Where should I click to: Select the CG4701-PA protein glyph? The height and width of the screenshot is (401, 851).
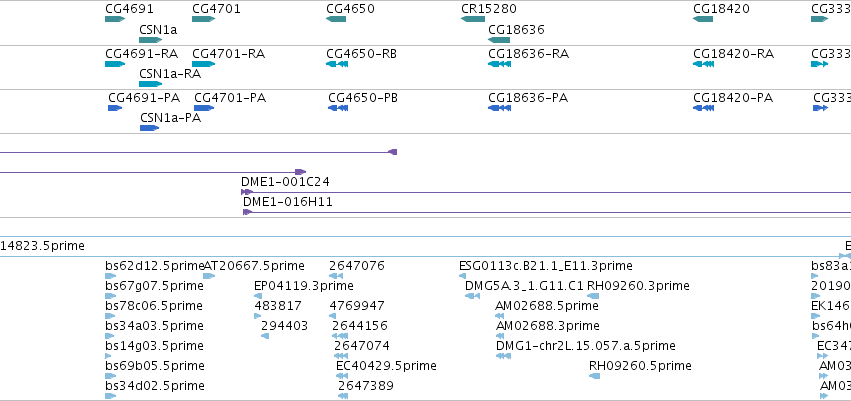click(x=204, y=108)
